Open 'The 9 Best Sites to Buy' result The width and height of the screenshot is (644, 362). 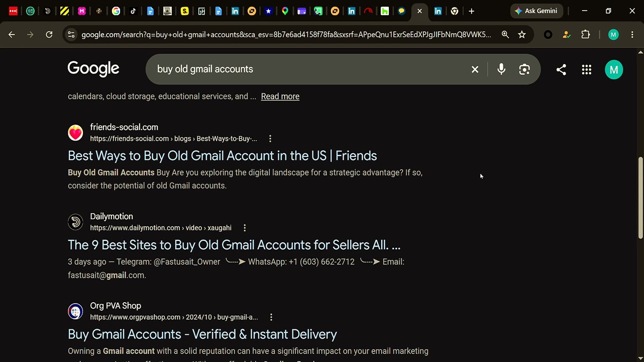pos(234,245)
